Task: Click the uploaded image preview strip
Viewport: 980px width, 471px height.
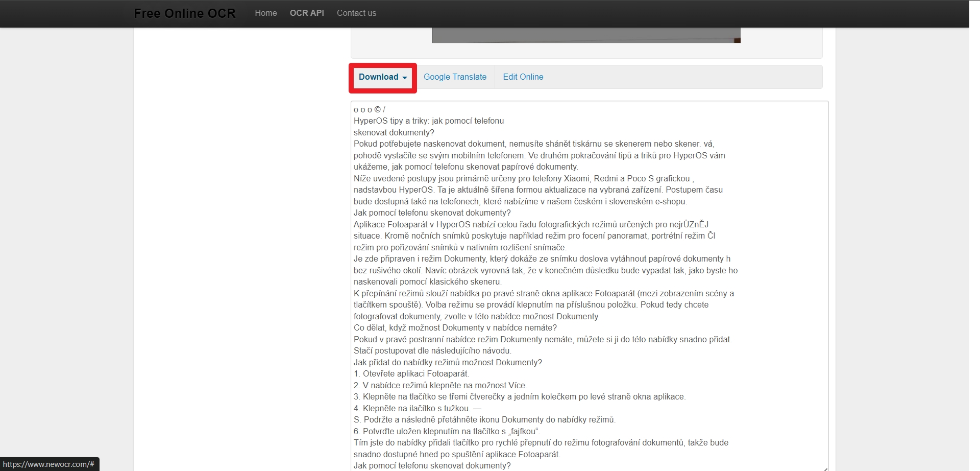Action: click(585, 36)
